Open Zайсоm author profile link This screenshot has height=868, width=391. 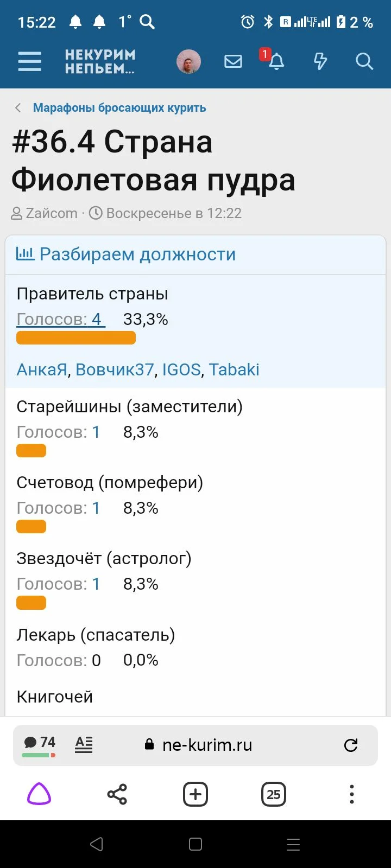click(x=52, y=213)
